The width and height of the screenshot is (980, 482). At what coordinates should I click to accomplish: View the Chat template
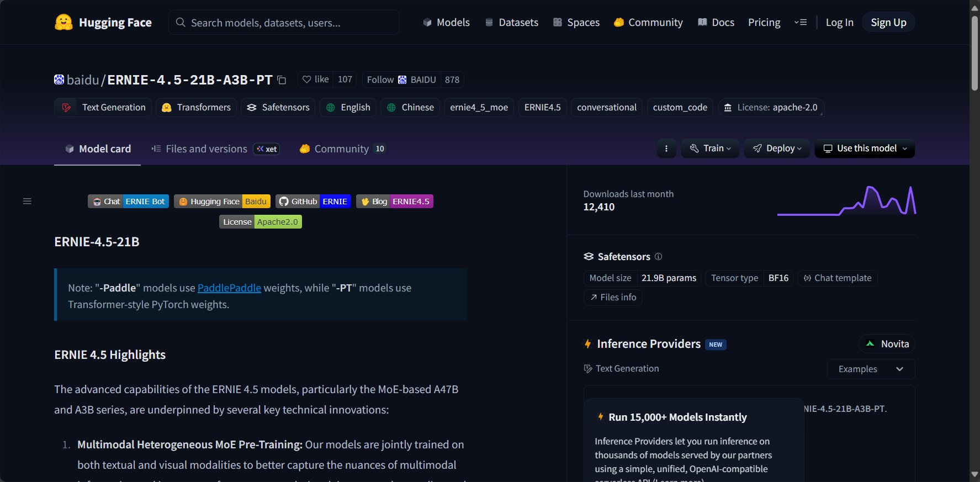(x=837, y=278)
